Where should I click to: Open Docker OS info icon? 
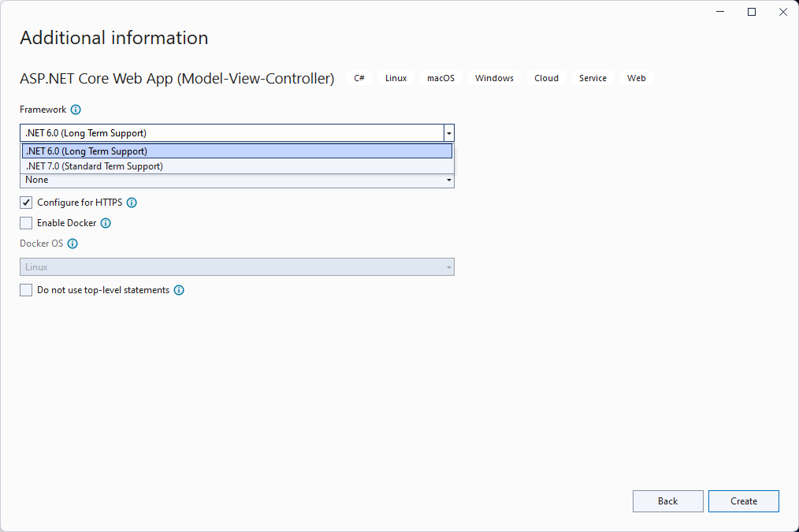pos(72,244)
